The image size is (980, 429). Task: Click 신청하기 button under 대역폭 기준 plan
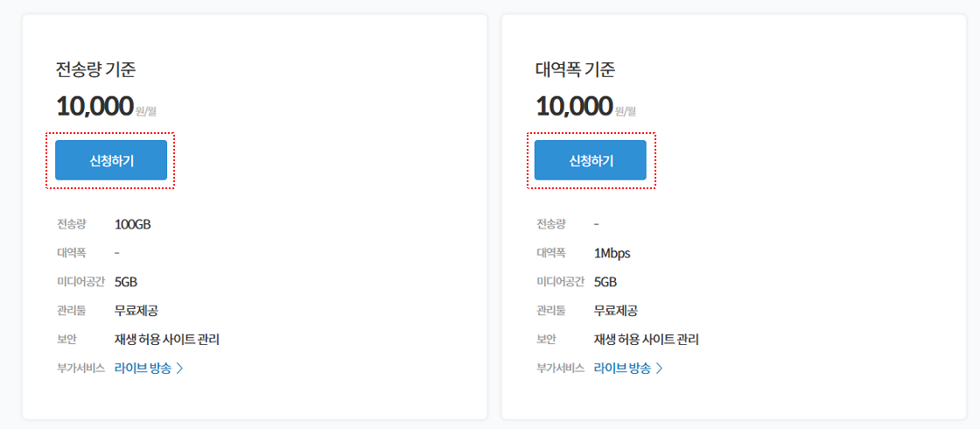[x=591, y=160]
